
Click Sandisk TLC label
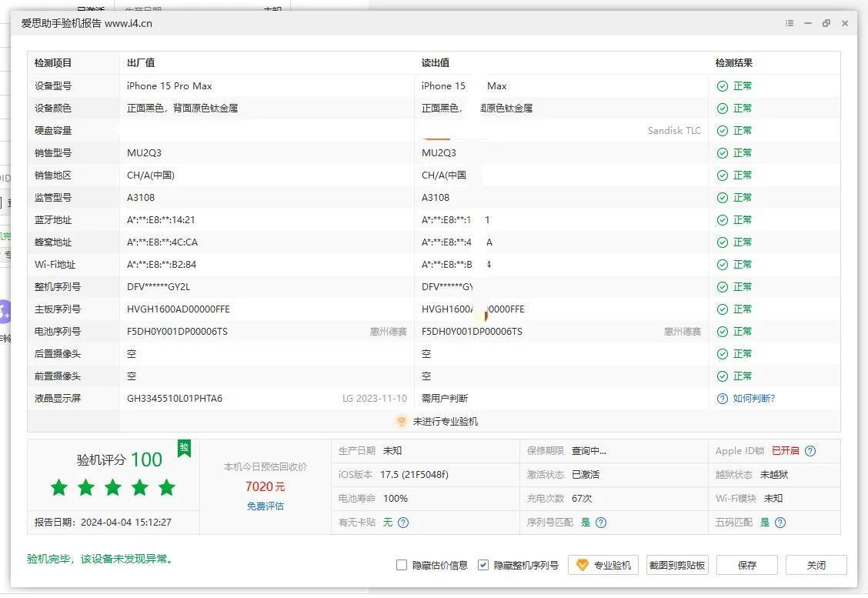click(674, 131)
